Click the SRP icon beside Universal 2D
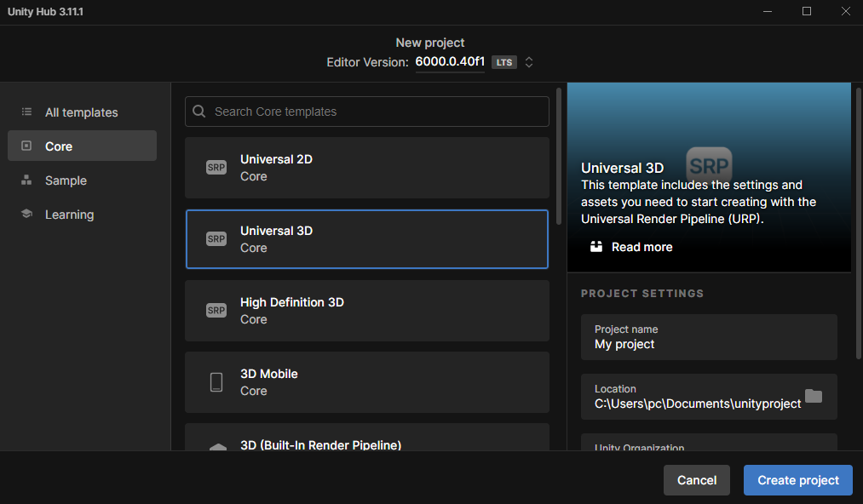The image size is (863, 504). point(216,167)
